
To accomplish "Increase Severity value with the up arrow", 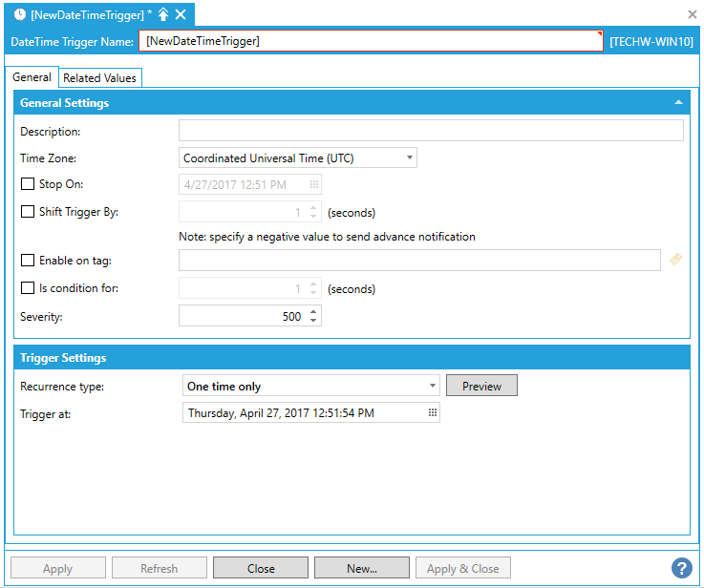I will tap(313, 311).
